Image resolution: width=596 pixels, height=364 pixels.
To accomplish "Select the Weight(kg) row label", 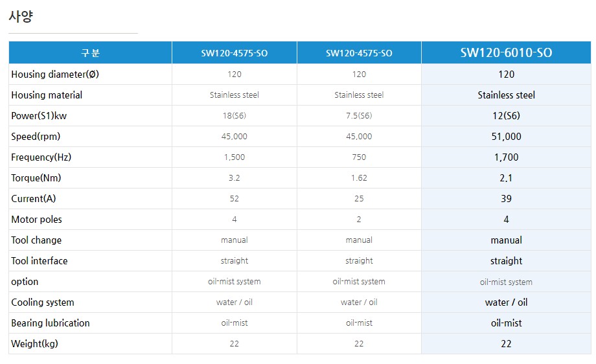I will 34,344.
